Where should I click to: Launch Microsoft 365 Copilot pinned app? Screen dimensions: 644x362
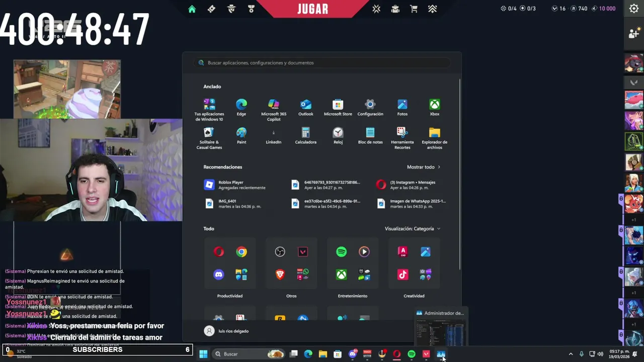(x=274, y=110)
